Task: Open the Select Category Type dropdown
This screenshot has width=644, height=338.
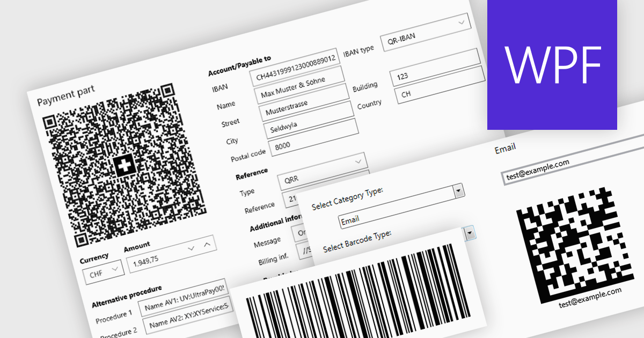Action: (457, 192)
